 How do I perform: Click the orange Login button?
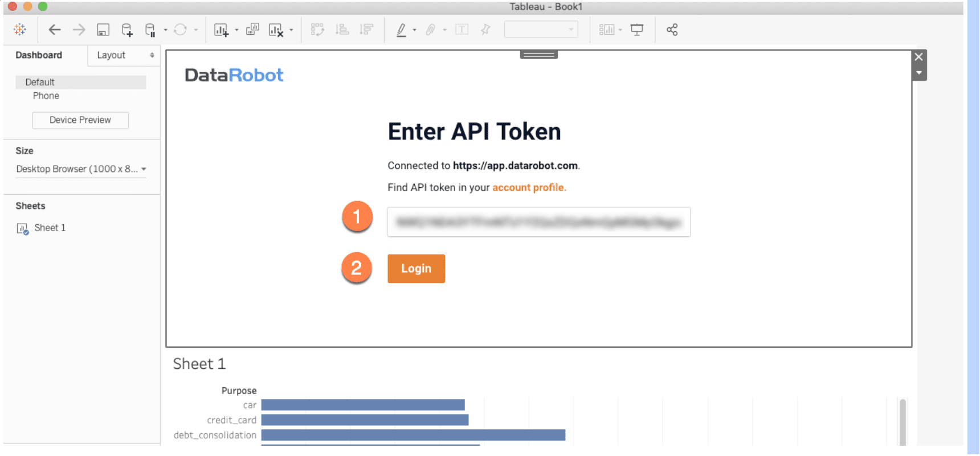(416, 269)
